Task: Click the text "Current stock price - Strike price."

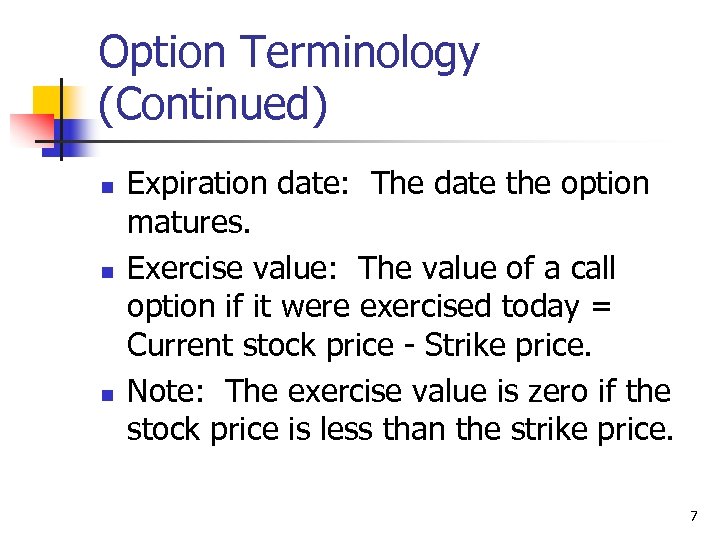Action: (x=360, y=343)
